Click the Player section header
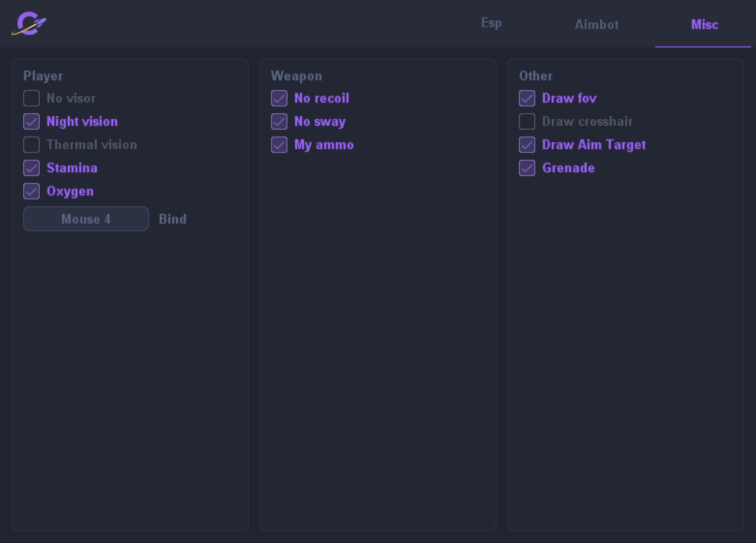The width and height of the screenshot is (756, 543). [43, 76]
